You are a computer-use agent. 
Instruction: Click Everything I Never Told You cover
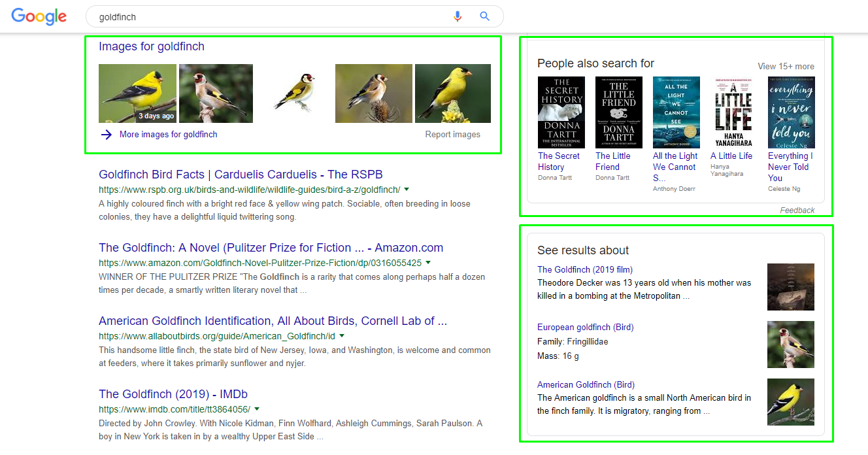(791, 112)
